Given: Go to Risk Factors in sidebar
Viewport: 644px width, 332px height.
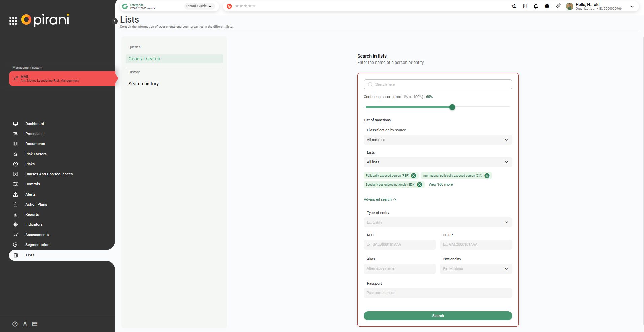Looking at the screenshot, I should [36, 154].
